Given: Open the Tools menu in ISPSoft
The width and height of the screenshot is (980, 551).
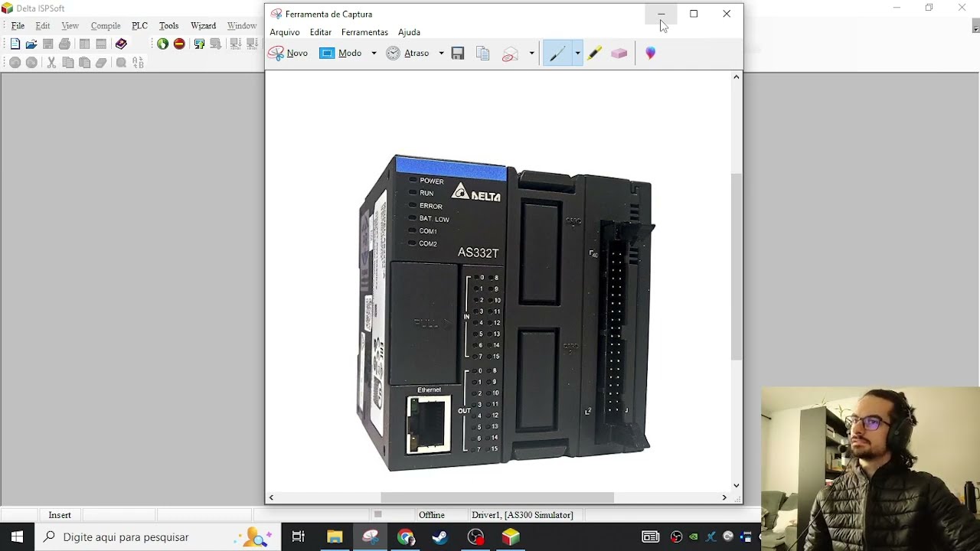Looking at the screenshot, I should 168,26.
